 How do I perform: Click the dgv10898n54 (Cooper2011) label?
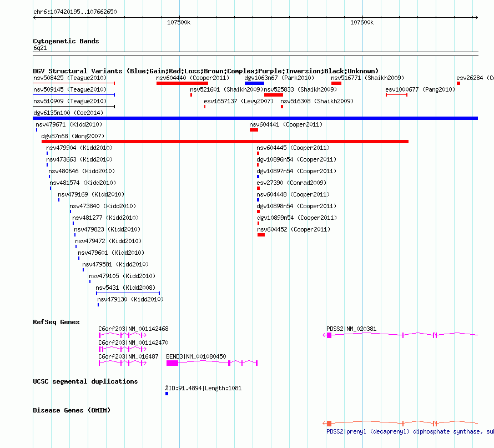click(296, 206)
